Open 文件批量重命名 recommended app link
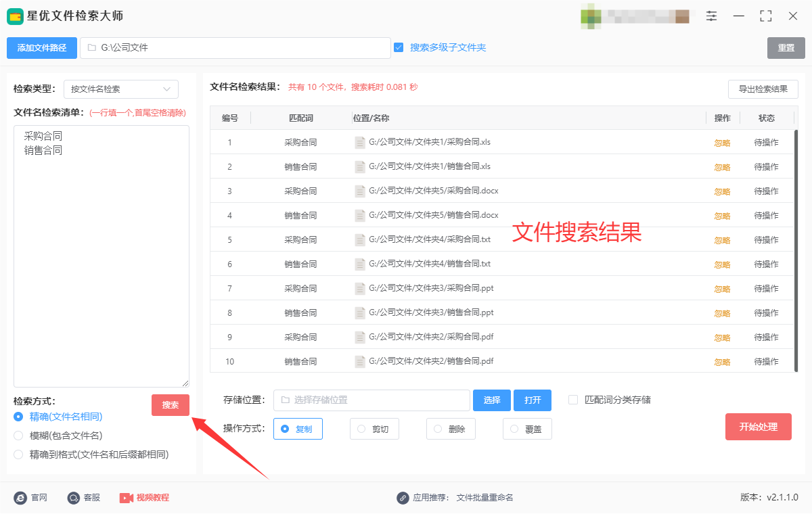This screenshot has height=514, width=812. tap(484, 498)
